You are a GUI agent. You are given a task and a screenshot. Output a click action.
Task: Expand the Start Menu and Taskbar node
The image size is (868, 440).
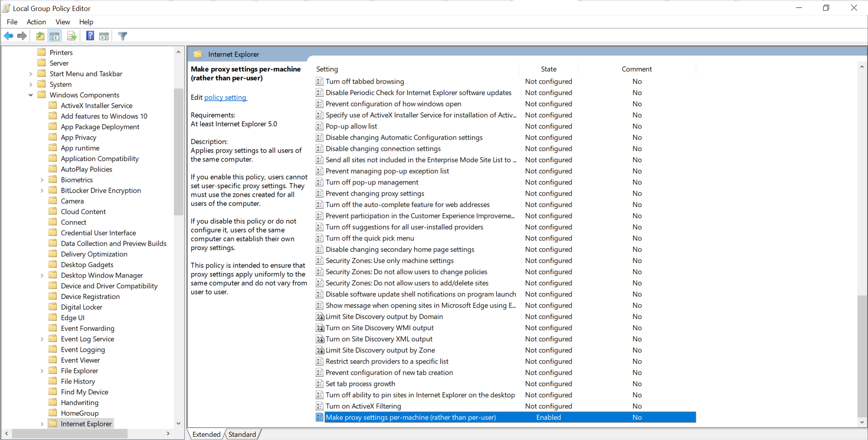pos(31,73)
